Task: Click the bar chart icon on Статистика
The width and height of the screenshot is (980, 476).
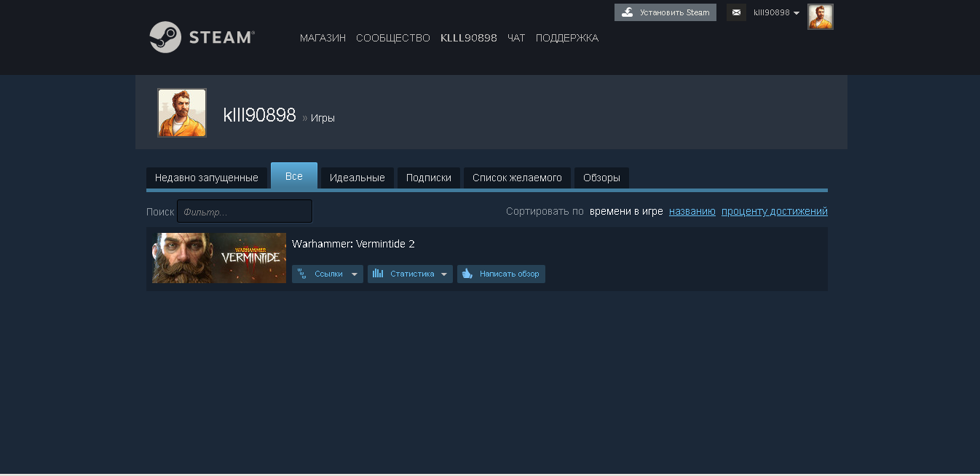Action: pos(378,274)
